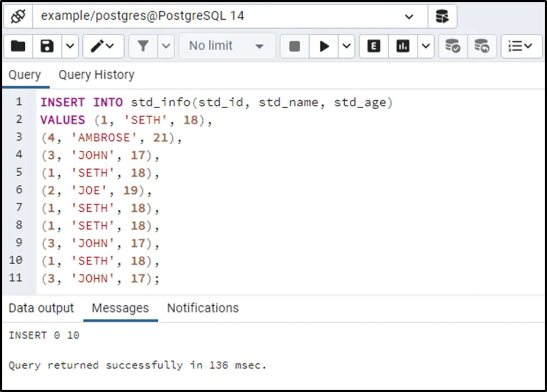The image size is (547, 392).
Task: Switch to the Data output tab
Action: tap(41, 308)
